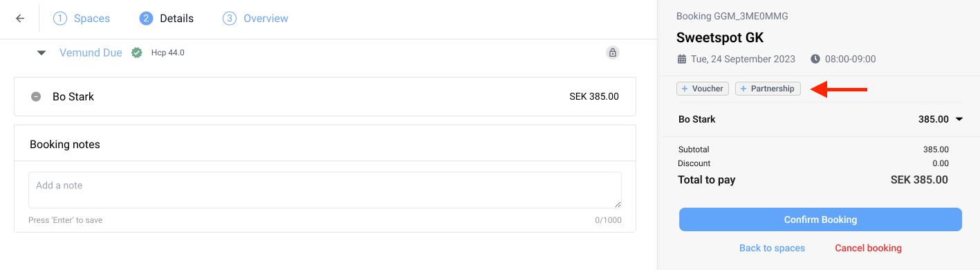Click the Confirm Booking button
Screen dimensions: 980x270
[x=820, y=219]
